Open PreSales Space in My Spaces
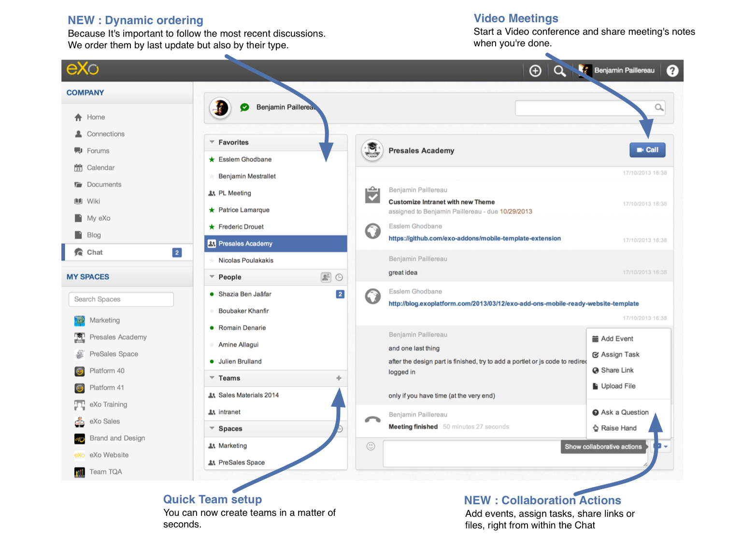This screenshot has height=540, width=756. (114, 354)
